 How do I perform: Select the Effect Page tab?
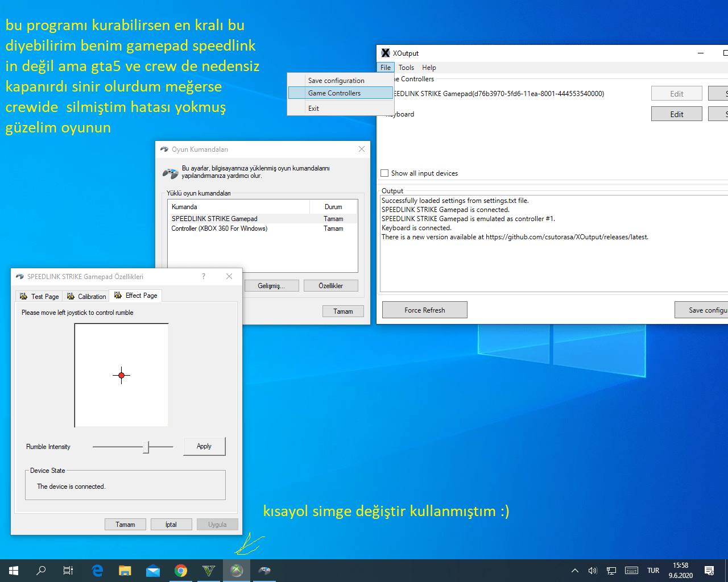(136, 296)
